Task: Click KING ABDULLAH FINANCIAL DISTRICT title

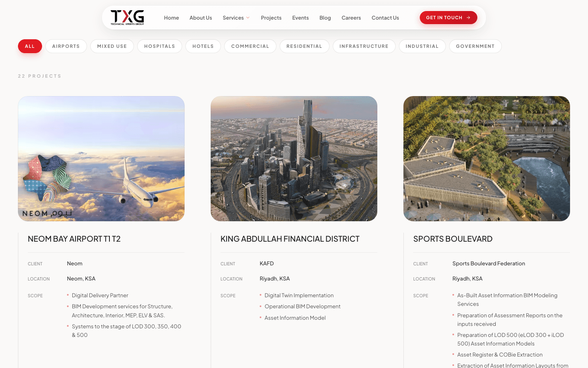Action: 290,239
